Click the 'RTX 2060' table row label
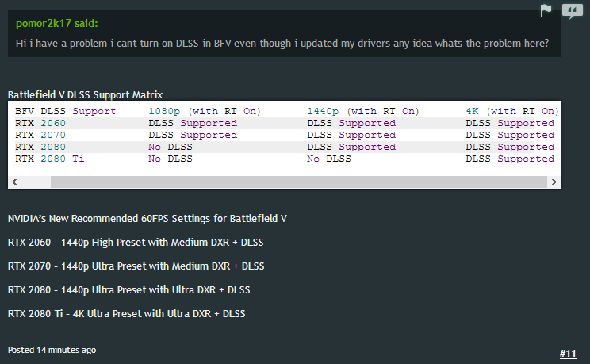The height and width of the screenshot is (364, 590). (x=40, y=123)
